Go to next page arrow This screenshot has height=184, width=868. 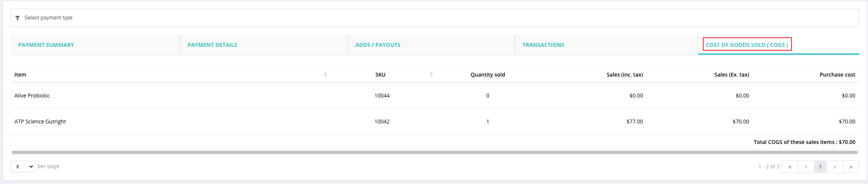(x=835, y=167)
